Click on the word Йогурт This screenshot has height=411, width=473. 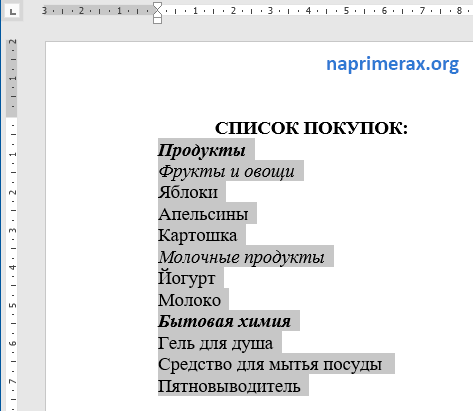[187, 278]
